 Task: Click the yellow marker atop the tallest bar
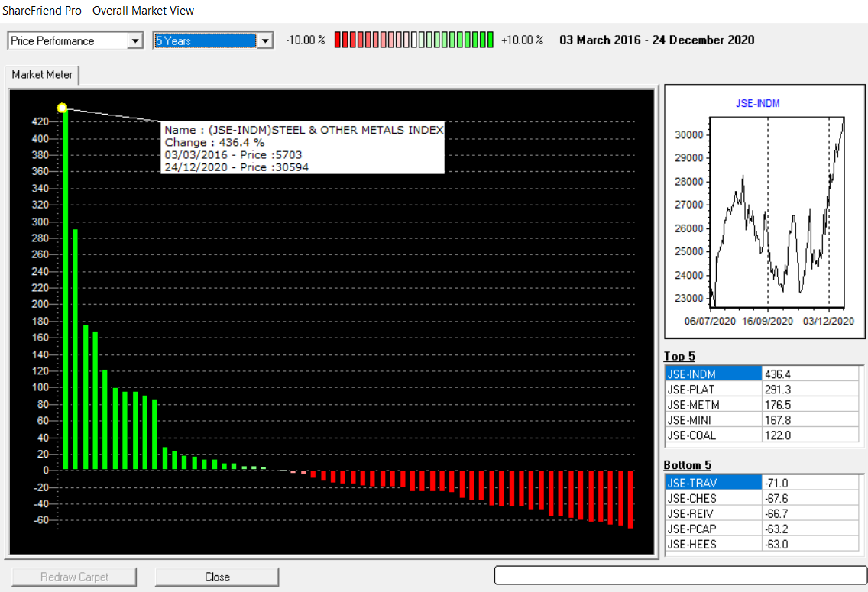[x=62, y=108]
